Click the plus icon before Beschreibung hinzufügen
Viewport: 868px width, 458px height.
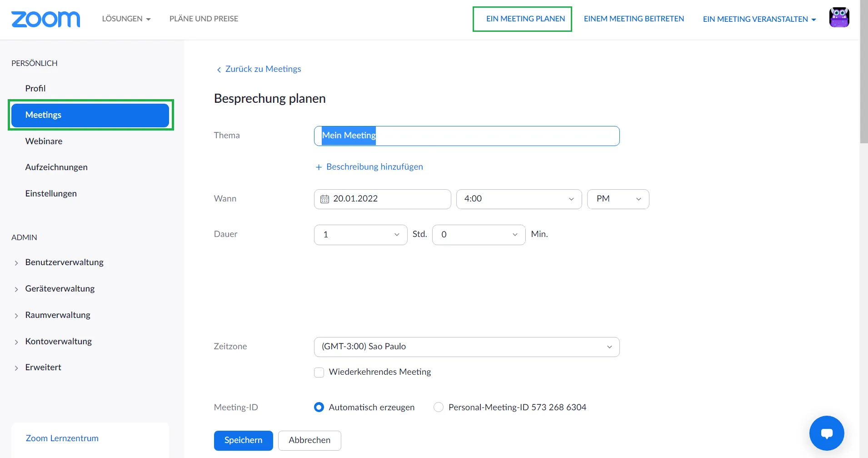(x=319, y=167)
